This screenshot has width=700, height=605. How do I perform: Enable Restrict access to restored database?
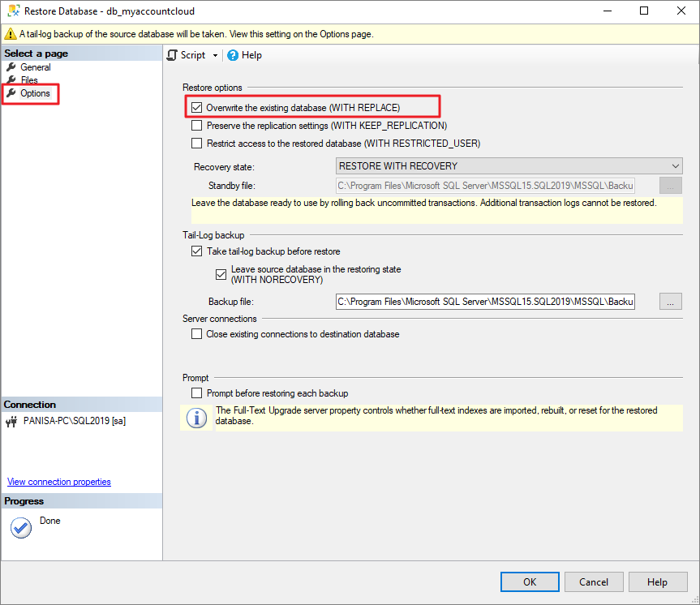pyautogui.click(x=196, y=144)
